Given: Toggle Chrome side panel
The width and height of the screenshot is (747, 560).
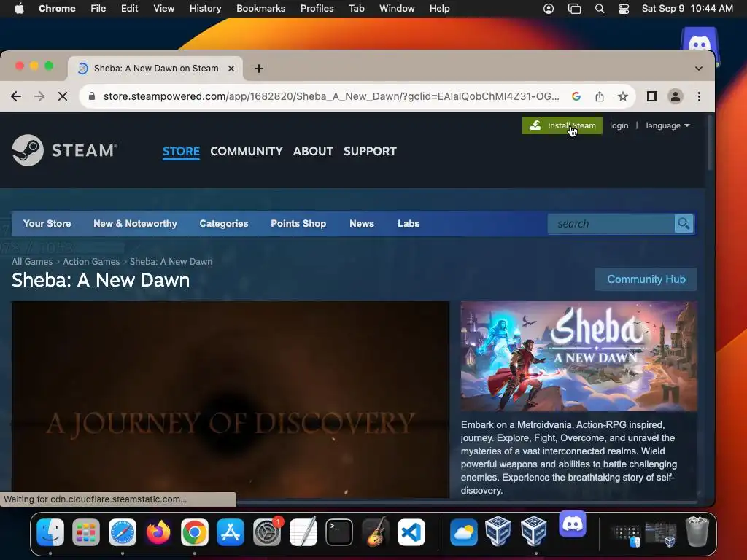Looking at the screenshot, I should click(x=651, y=96).
